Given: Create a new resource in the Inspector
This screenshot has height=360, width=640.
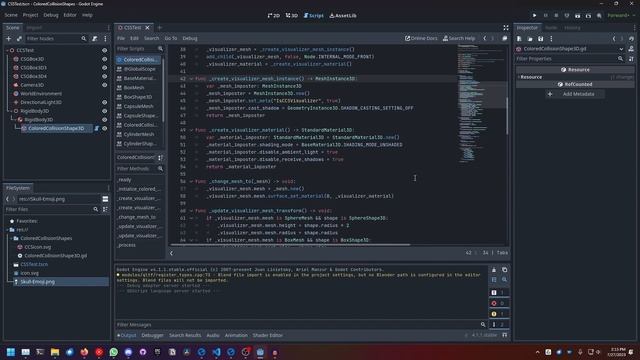Looking at the screenshot, I should pos(519,38).
